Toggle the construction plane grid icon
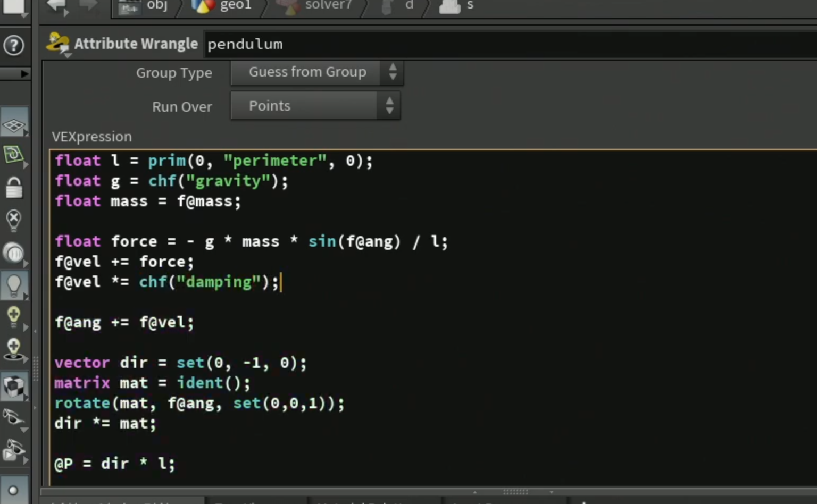This screenshot has height=504, width=817. 14,125
